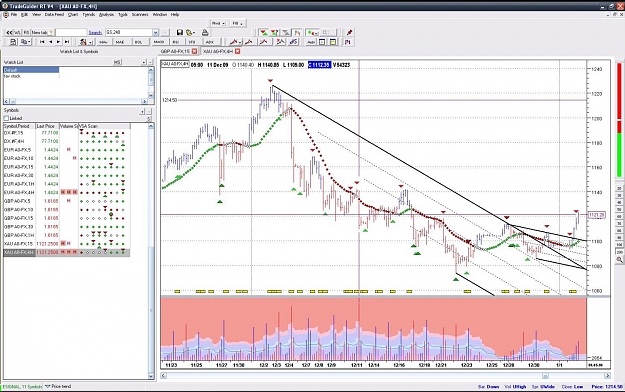
Task: Open the Analysis menu
Action: pyautogui.click(x=106, y=14)
